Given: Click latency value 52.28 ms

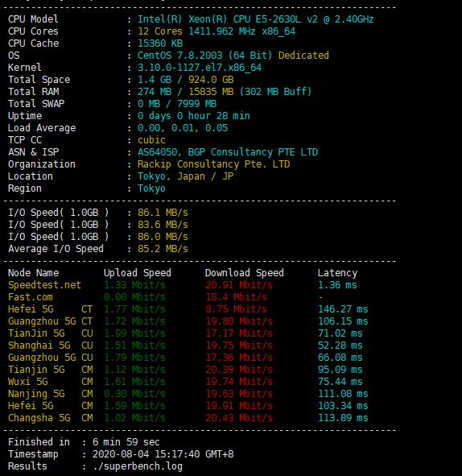Looking at the screenshot, I should tap(340, 346).
